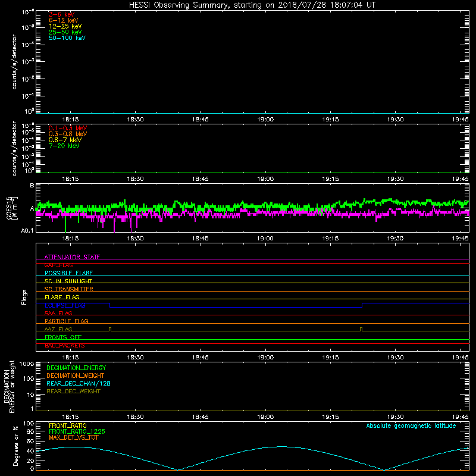Screen dimensions: 476x476
Task: Select the 12-25 keV legend label
Action: [65, 26]
